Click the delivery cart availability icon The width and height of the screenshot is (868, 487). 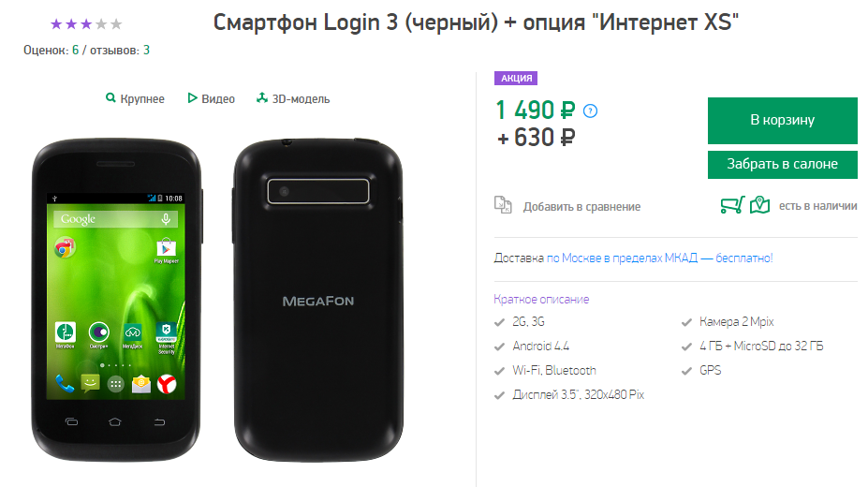coord(731,205)
